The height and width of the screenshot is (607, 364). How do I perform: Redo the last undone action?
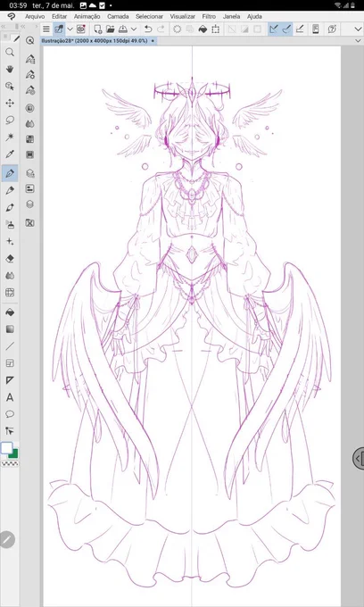pyautogui.click(x=161, y=29)
